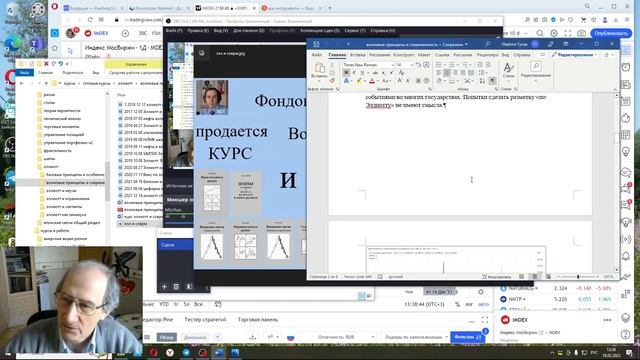
Task: Open the Times New Roman font dropdown
Action: coord(393,64)
